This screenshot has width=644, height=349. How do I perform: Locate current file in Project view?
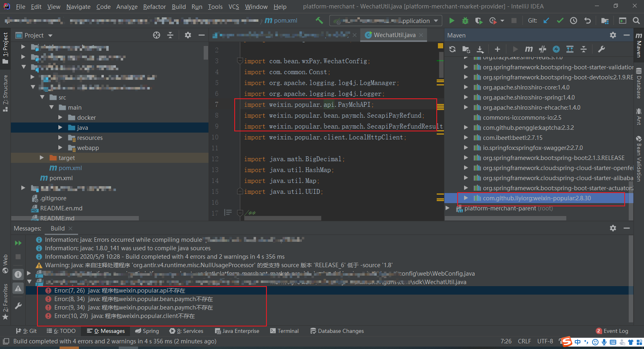(x=157, y=35)
